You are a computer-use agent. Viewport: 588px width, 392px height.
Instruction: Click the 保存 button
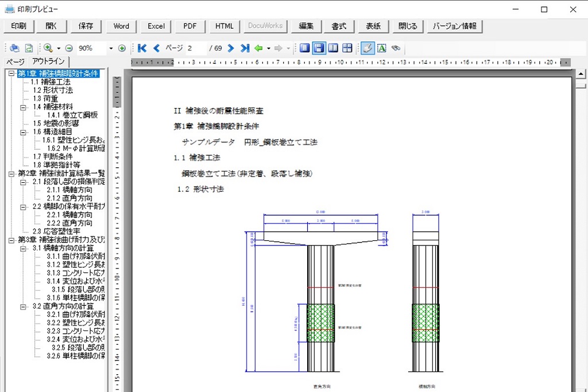tap(86, 26)
